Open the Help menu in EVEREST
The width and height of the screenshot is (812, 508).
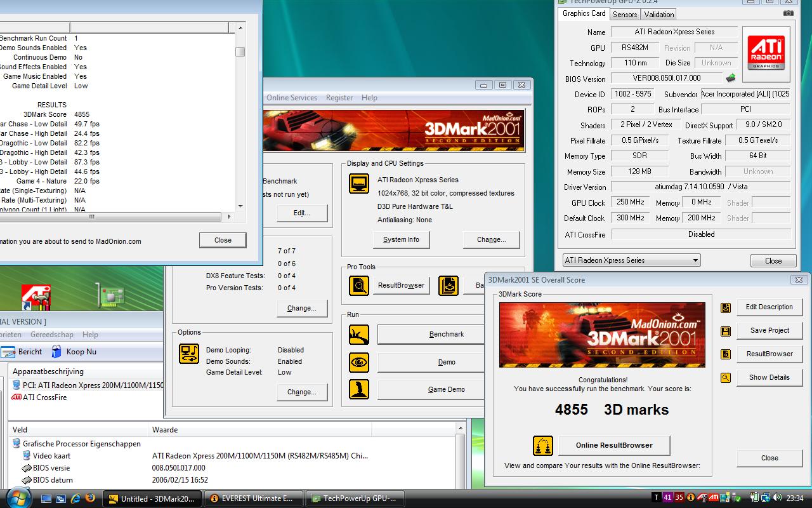tap(90, 335)
